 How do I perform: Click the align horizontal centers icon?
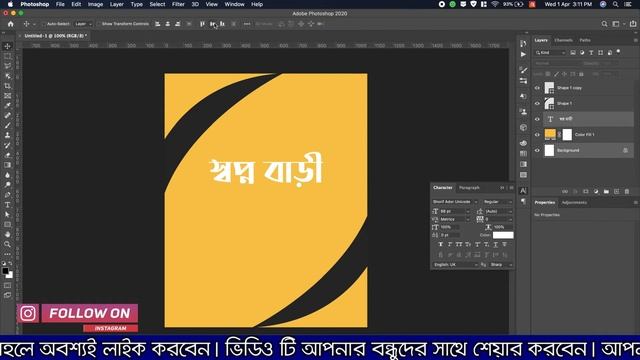167,24
